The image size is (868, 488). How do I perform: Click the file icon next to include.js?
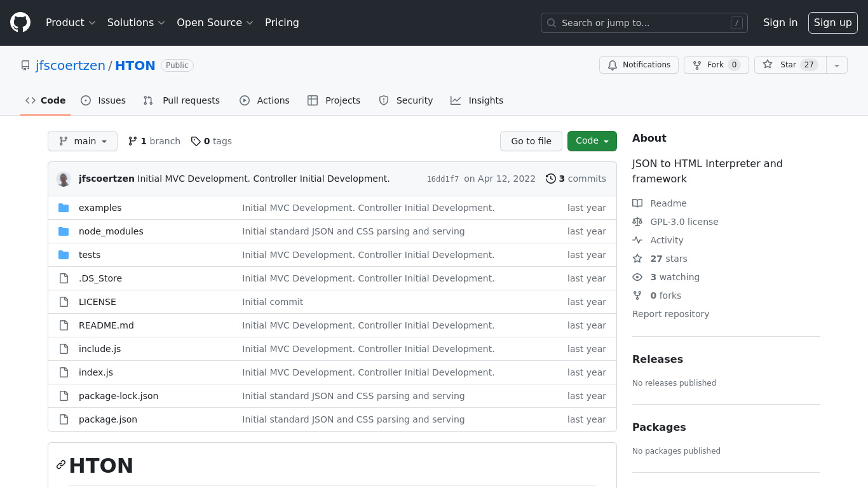tap(64, 349)
